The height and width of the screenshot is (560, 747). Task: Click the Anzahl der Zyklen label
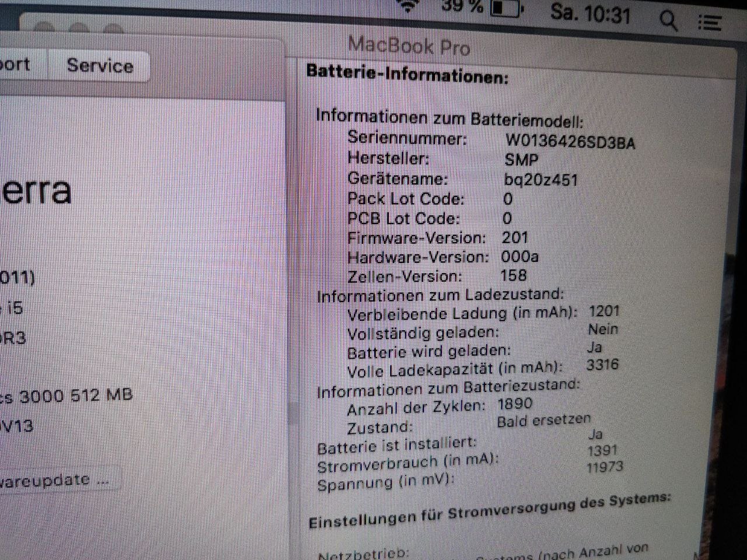coord(416,408)
